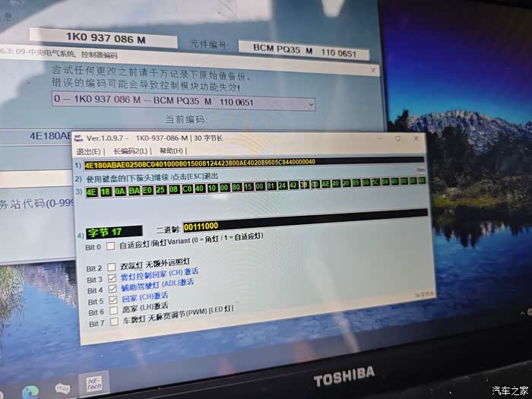Open the 帮助(H) help menu

pyautogui.click(x=171, y=150)
